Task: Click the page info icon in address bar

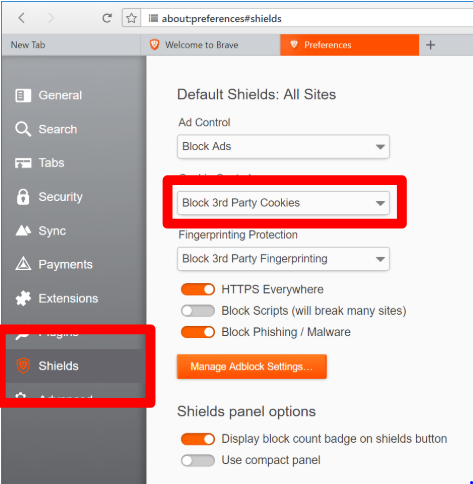Action: point(153,18)
